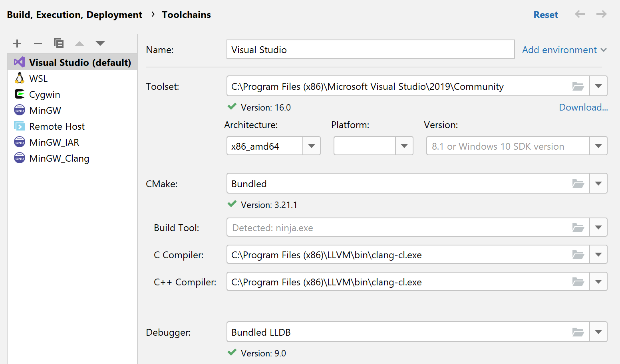Browse for C Compiler executable via folder icon
Viewport: 620px width, 364px height.
click(x=578, y=254)
